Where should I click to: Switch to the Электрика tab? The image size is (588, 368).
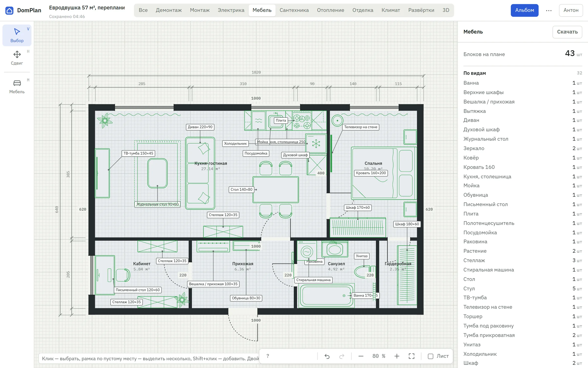tap(231, 10)
